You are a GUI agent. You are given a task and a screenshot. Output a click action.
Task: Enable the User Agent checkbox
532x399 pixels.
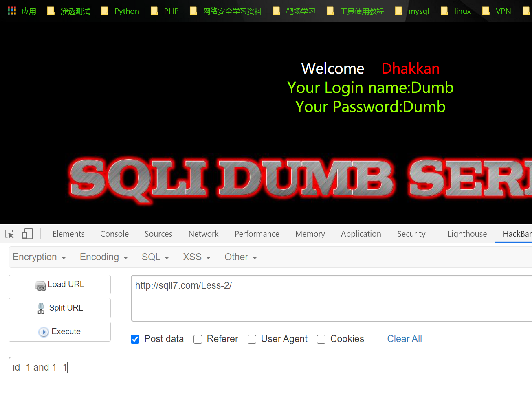click(252, 339)
